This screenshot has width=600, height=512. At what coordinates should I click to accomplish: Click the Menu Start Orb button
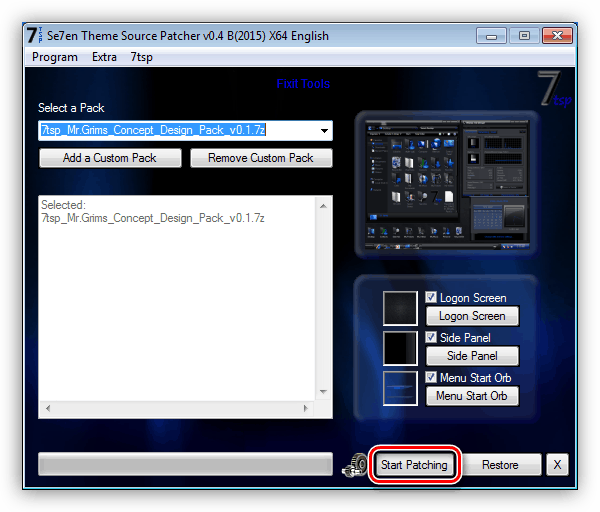(472, 396)
